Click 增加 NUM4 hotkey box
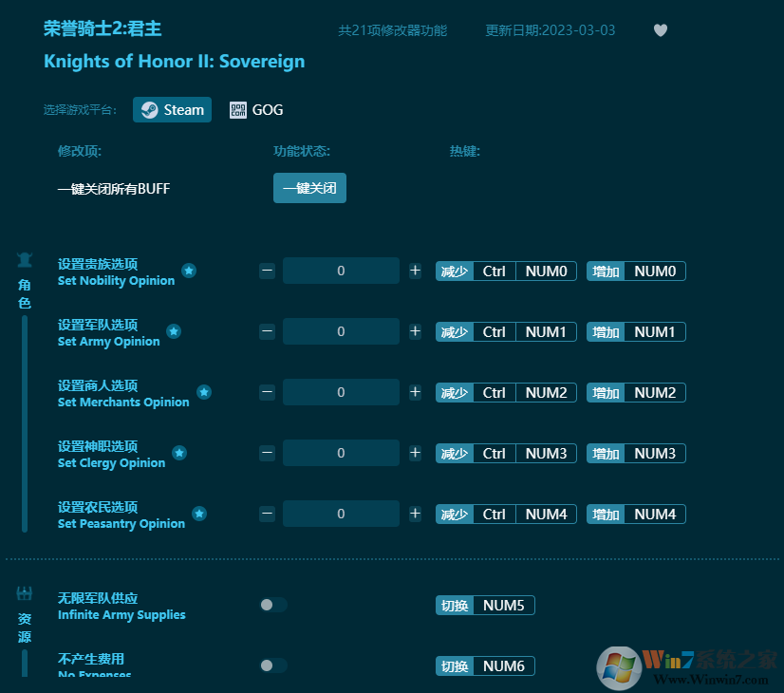 tap(636, 514)
